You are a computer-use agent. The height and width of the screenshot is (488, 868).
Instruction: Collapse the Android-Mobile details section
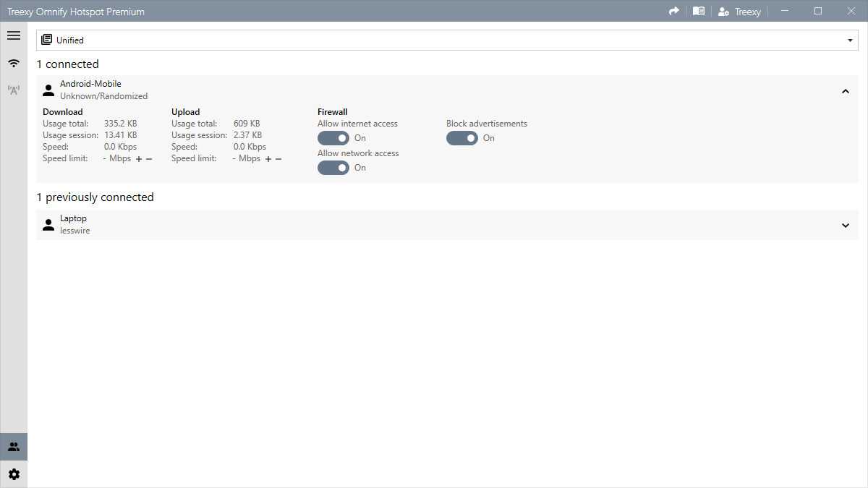click(845, 92)
